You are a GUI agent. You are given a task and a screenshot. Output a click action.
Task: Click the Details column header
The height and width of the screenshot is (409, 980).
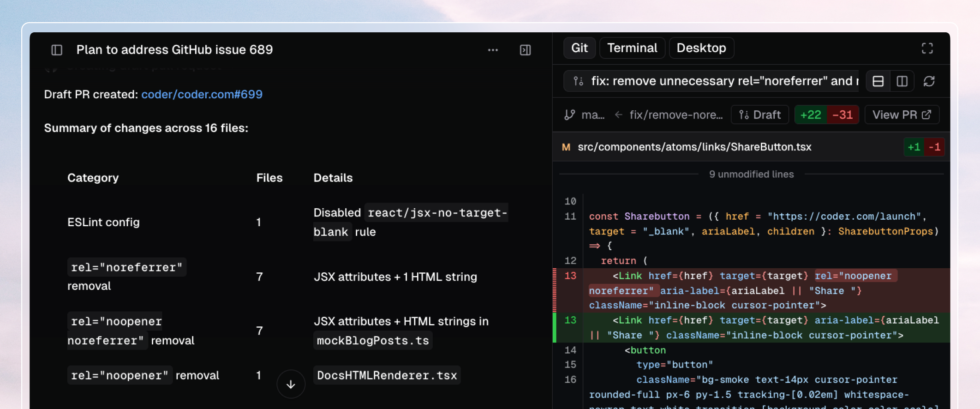333,178
